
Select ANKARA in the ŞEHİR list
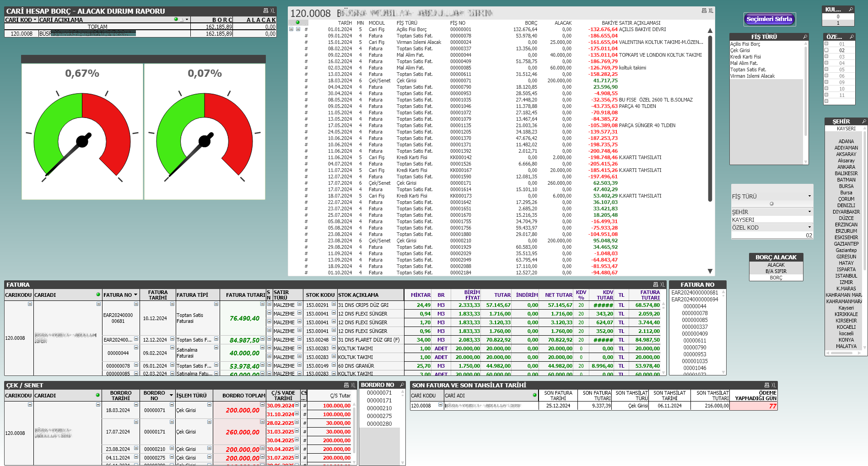click(846, 167)
